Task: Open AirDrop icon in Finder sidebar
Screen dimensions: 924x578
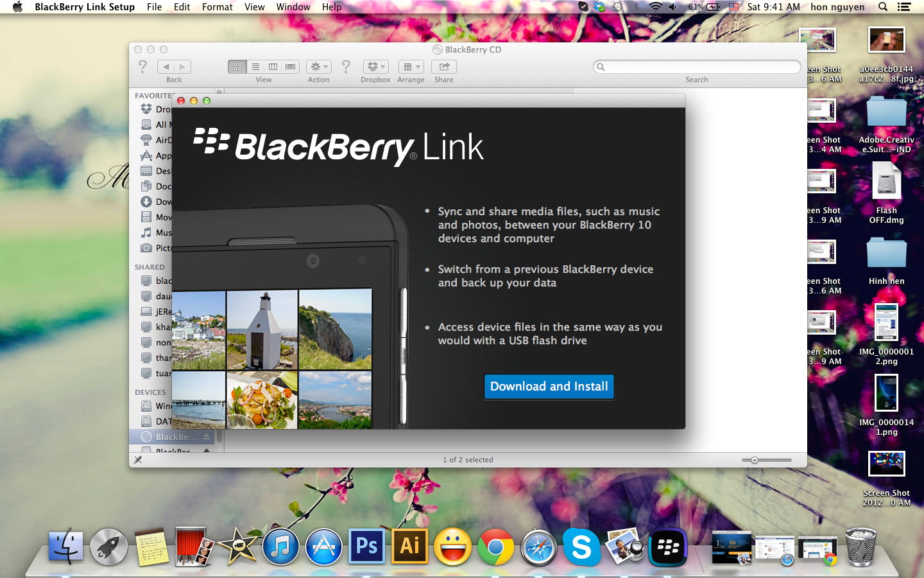Action: (x=146, y=140)
